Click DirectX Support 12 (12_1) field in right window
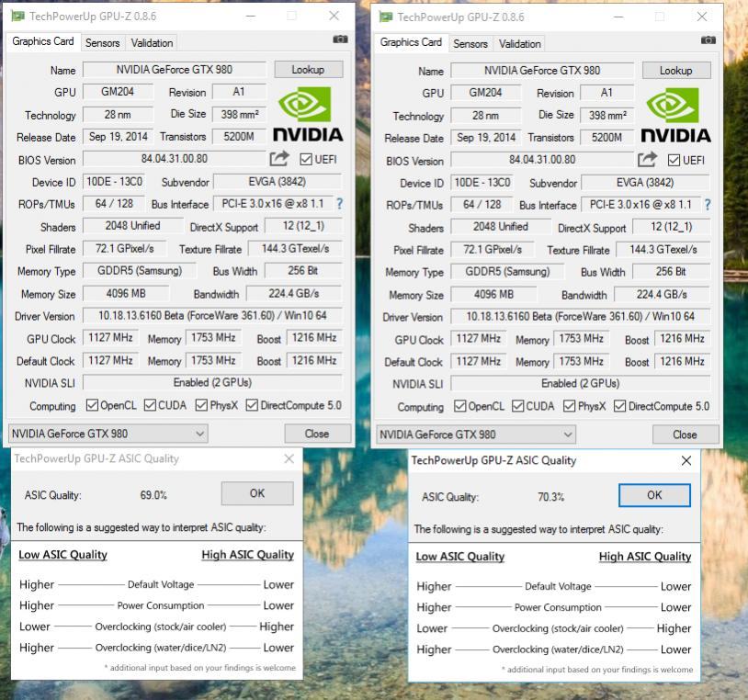Image resolution: width=748 pixels, height=700 pixels. [671, 227]
